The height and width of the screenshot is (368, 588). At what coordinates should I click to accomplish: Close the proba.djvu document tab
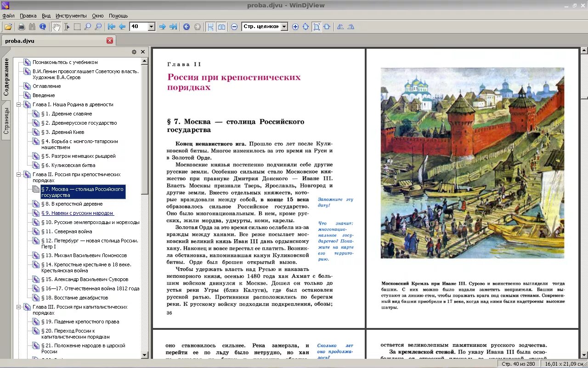click(110, 40)
